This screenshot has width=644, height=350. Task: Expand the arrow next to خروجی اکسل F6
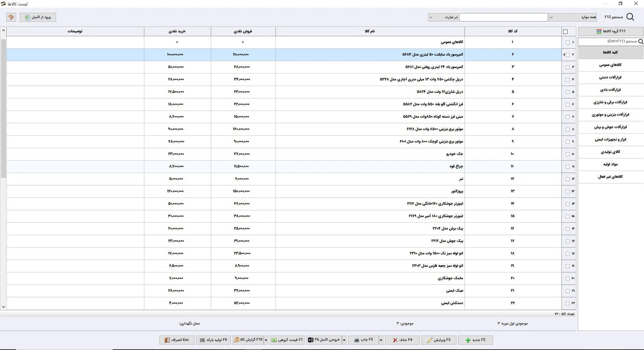coord(344,340)
